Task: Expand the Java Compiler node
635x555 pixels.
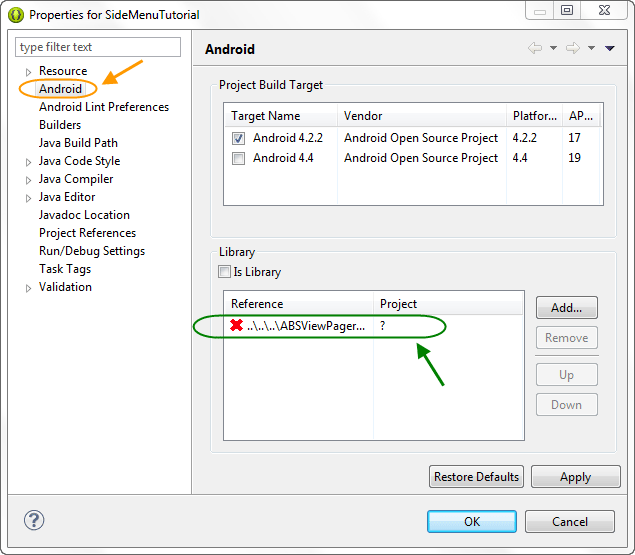Action: pos(28,180)
